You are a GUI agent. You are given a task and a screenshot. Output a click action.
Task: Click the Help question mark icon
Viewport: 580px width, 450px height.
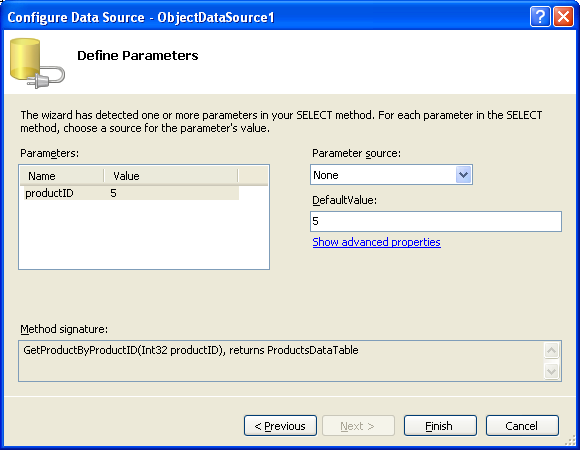click(x=540, y=17)
